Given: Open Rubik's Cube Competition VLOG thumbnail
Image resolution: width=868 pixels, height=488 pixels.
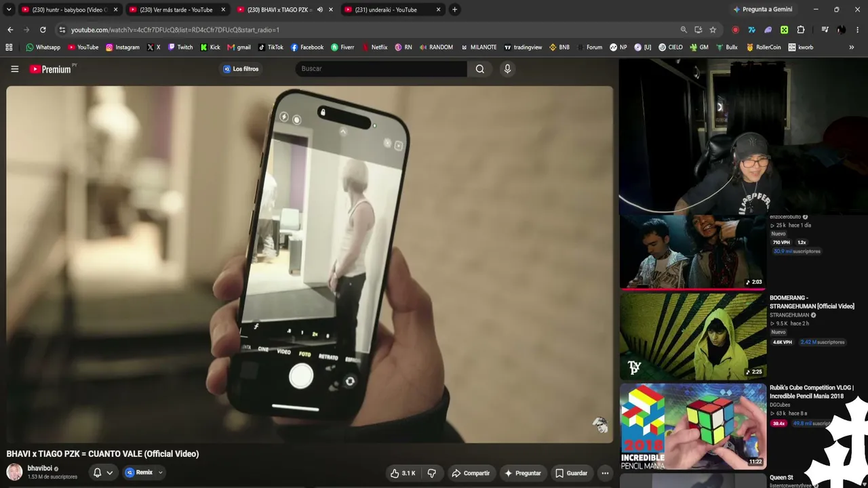Looking at the screenshot, I should click(x=692, y=426).
